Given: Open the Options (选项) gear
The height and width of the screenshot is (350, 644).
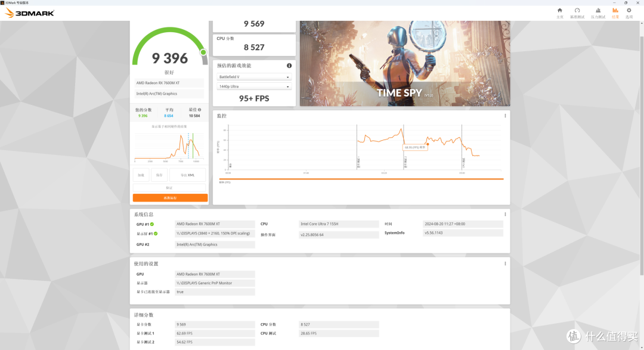Looking at the screenshot, I should click(x=628, y=13).
